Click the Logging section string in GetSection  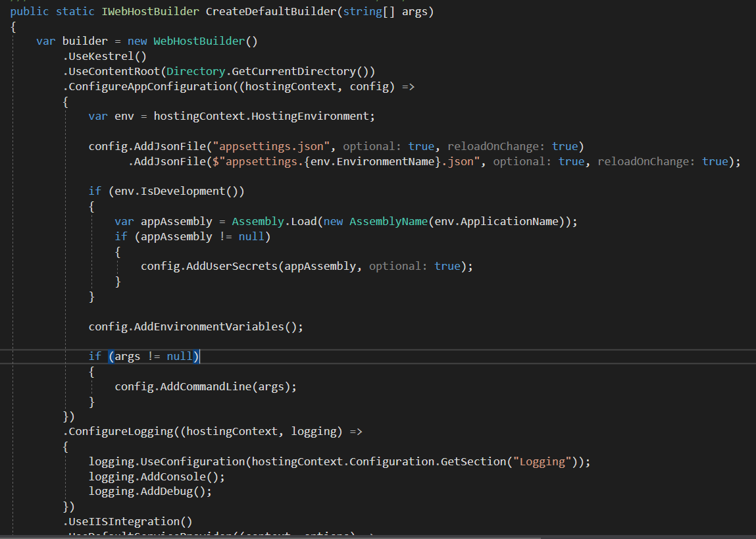click(540, 461)
